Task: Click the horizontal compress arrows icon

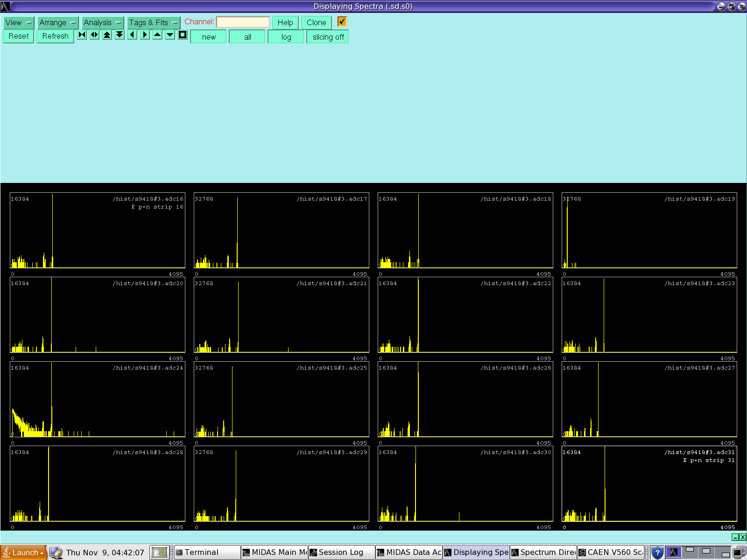Action: click(x=82, y=35)
